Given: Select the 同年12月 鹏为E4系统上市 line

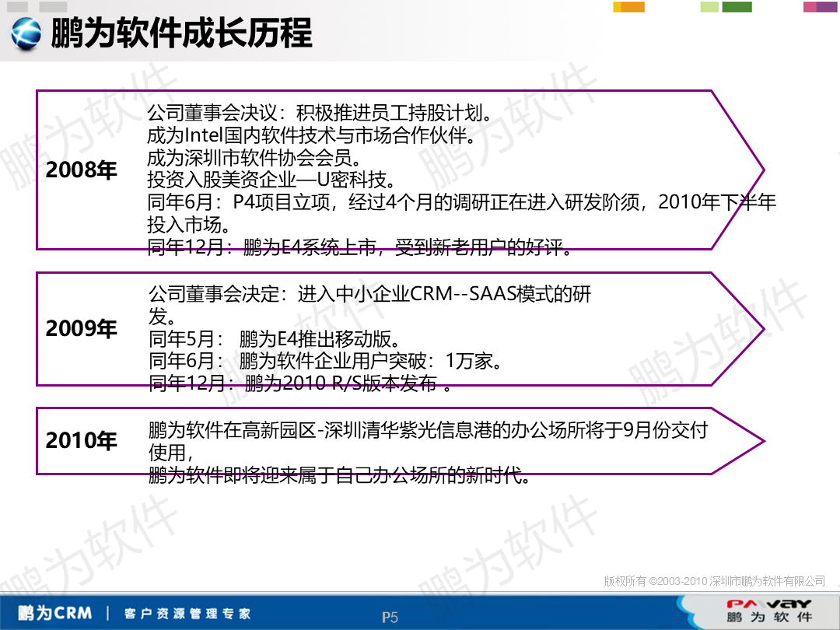Looking at the screenshot, I should pos(359,247).
